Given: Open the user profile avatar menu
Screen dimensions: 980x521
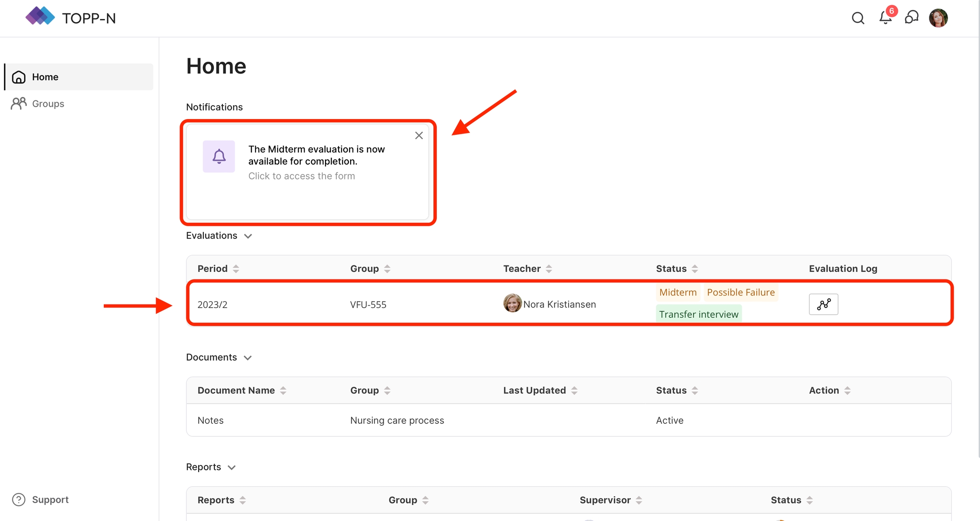Looking at the screenshot, I should [x=938, y=18].
